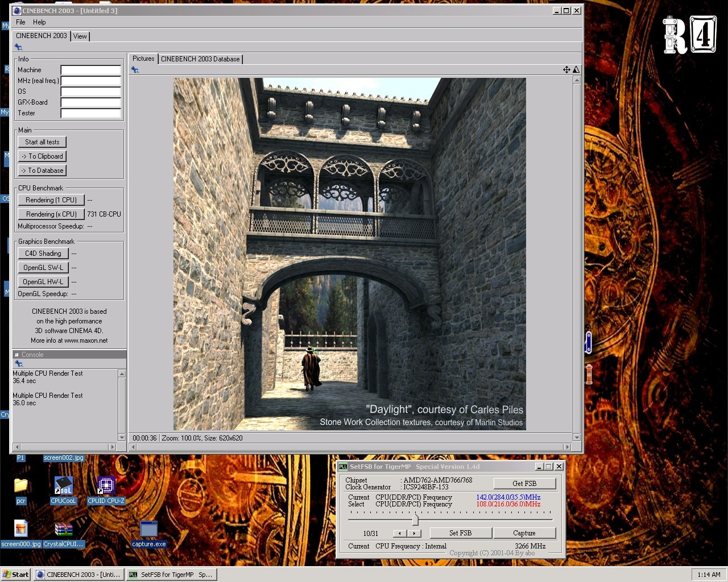This screenshot has width=728, height=582.
Task: Click the FSB frequency slider thumb
Action: (415, 519)
